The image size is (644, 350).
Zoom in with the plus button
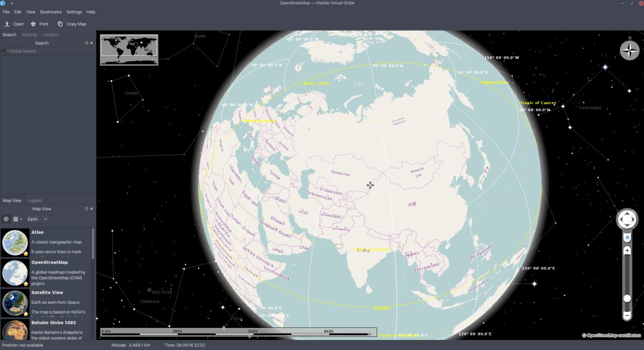[x=627, y=250]
